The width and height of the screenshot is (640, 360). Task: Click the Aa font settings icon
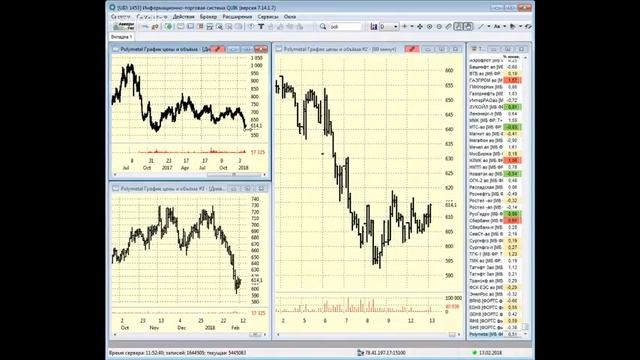[497, 27]
